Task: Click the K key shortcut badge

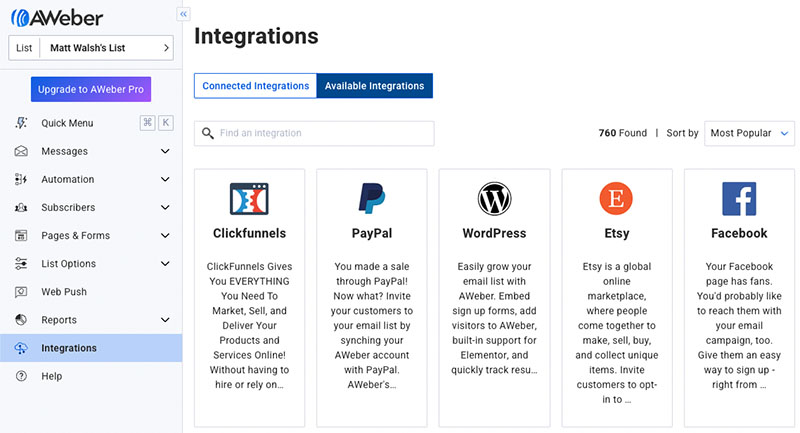Action: (166, 122)
